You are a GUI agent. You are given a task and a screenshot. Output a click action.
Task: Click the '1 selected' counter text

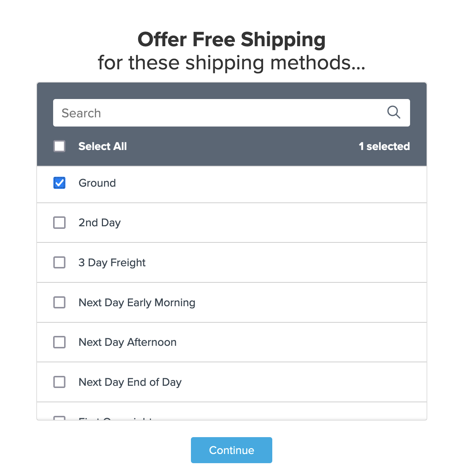(x=384, y=146)
